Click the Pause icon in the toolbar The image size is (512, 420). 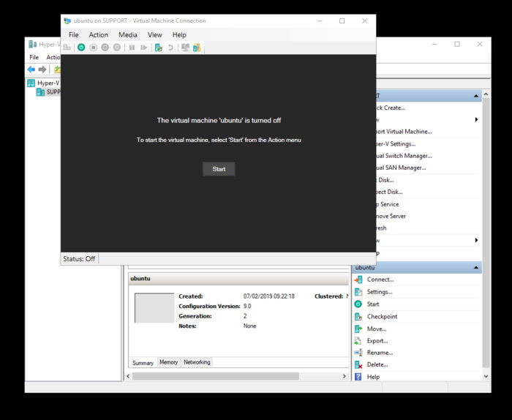click(x=132, y=48)
